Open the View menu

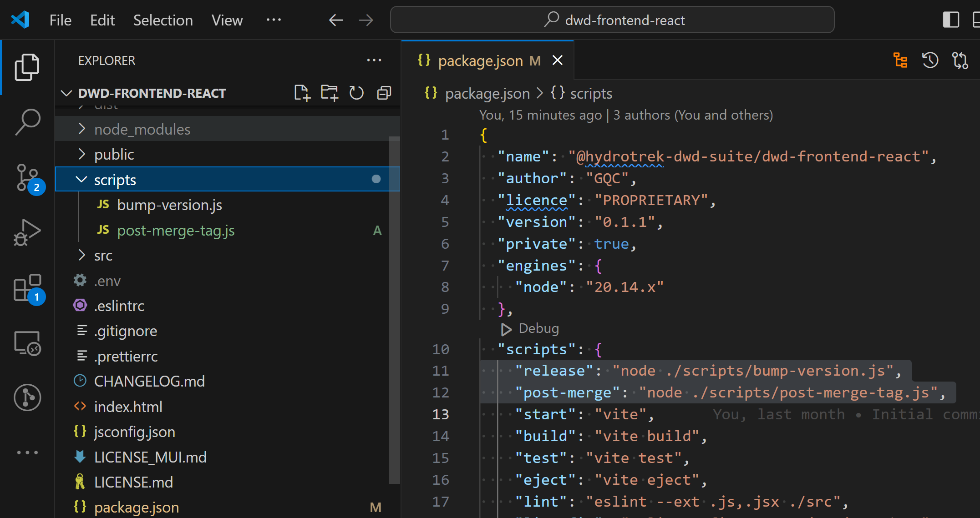227,20
